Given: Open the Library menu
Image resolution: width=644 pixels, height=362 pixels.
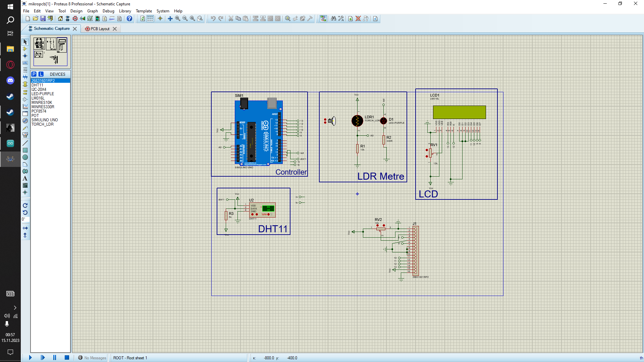Looking at the screenshot, I should coord(125,11).
